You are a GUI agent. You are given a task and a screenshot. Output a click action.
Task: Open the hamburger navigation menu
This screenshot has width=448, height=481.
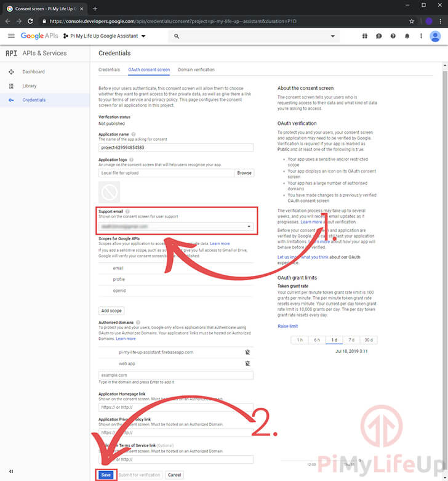11,36
